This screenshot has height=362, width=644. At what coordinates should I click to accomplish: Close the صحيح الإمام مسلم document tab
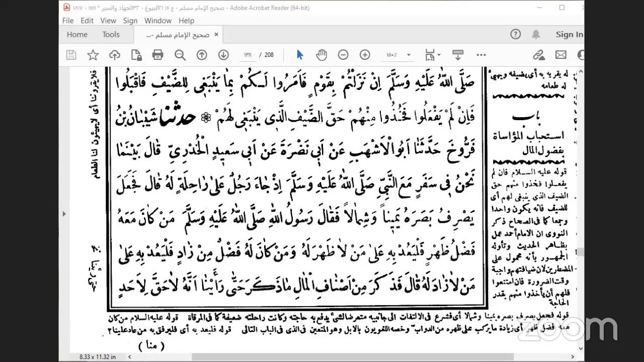coord(216,34)
